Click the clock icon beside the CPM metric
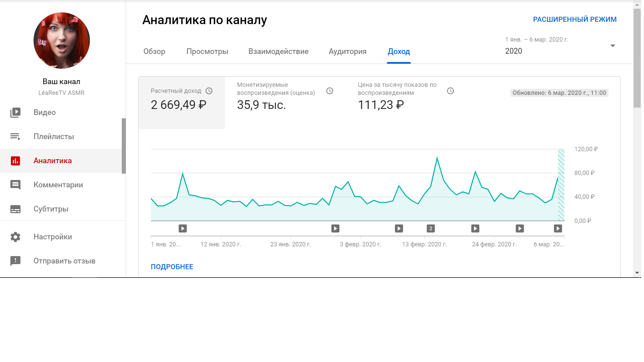 (450, 90)
